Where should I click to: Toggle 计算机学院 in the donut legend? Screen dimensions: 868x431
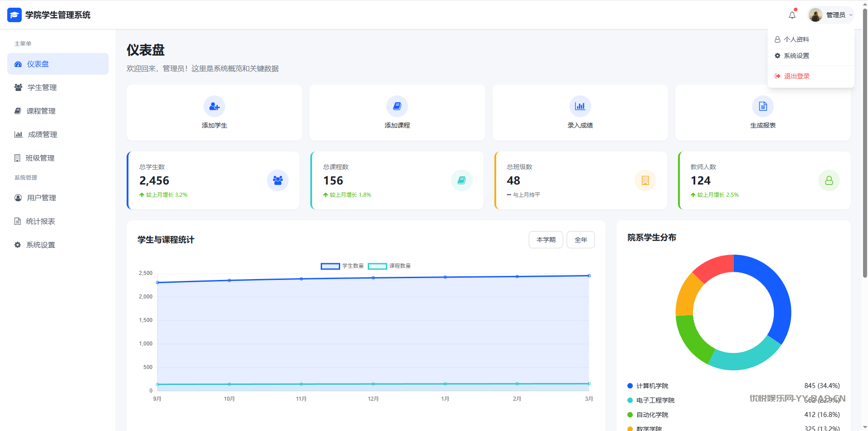[652, 386]
